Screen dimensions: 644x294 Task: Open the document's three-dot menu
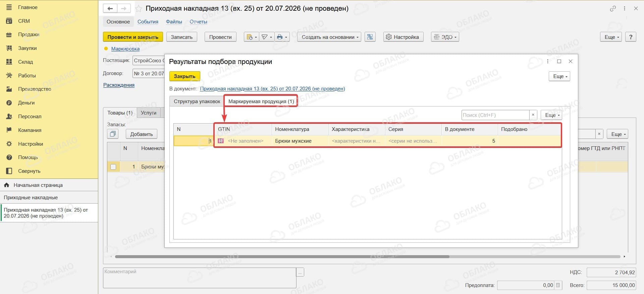[x=625, y=9]
